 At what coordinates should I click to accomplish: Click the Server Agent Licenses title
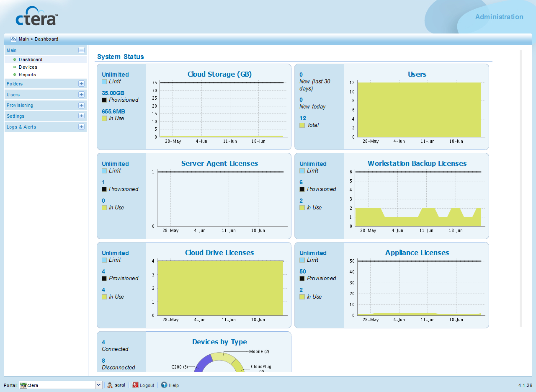click(x=219, y=163)
